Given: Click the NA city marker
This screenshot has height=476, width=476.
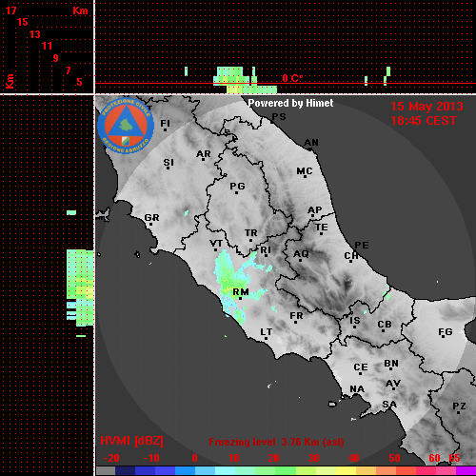Looking at the screenshot, I should click(357, 390).
